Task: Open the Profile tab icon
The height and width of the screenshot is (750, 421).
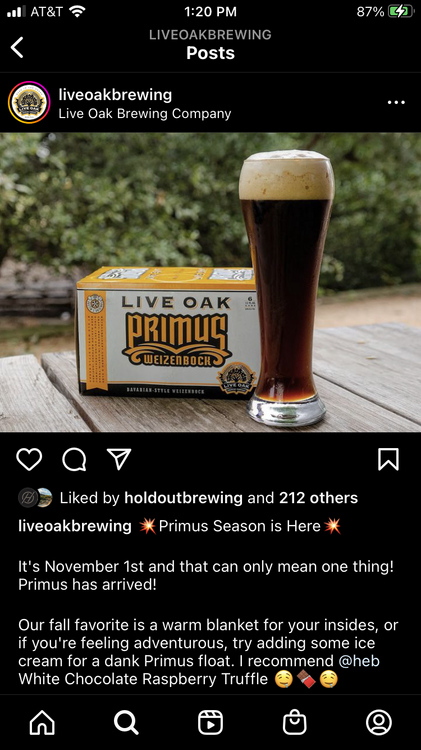Action: (x=379, y=722)
